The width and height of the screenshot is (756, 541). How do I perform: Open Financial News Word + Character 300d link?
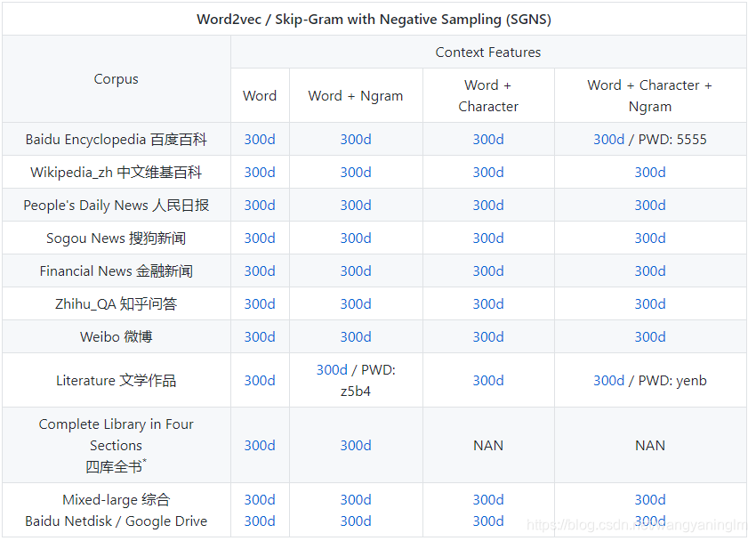[488, 271]
